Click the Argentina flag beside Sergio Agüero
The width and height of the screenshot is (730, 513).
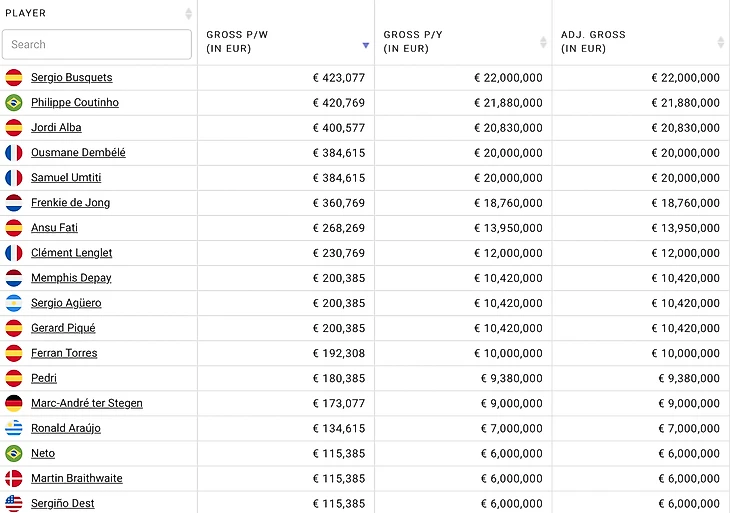tap(14, 303)
